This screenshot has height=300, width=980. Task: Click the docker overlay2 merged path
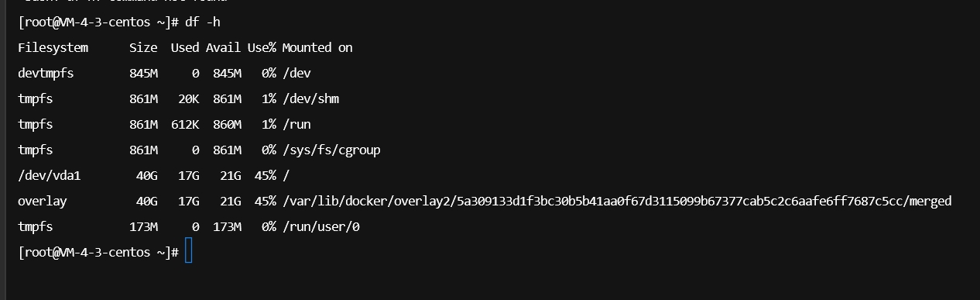(x=616, y=202)
